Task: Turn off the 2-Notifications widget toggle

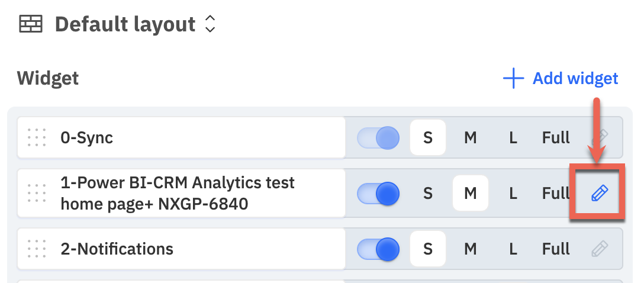Action: point(378,249)
